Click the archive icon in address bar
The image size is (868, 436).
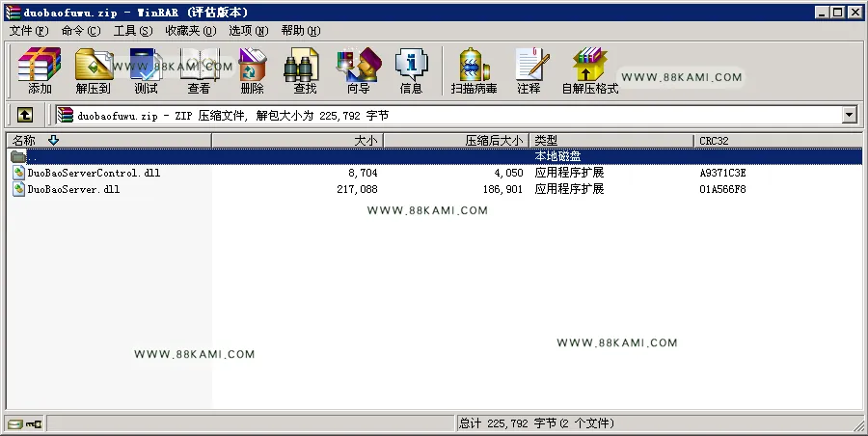[66, 115]
